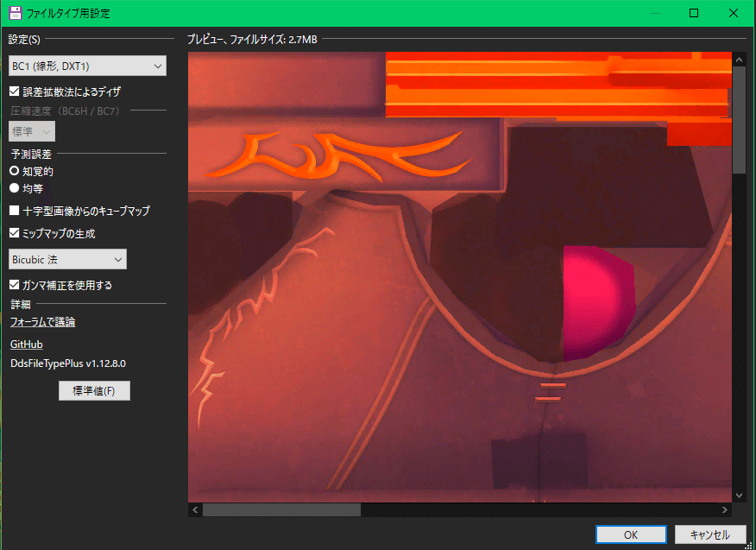756x550 pixels.
Task: Click the vertical scrollbar thumb beside preview
Action: click(739, 120)
